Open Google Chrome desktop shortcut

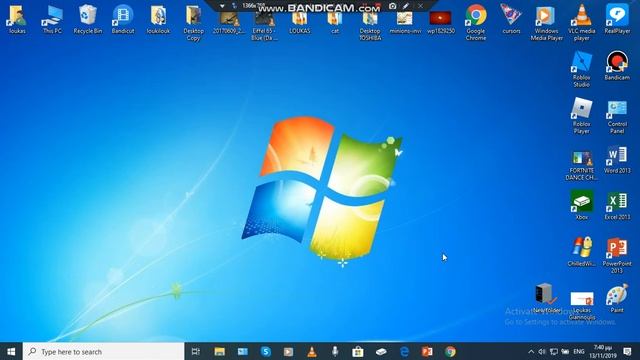coord(476,22)
